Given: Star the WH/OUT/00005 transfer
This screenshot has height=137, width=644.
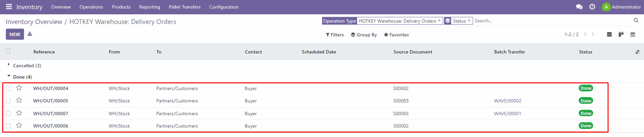Looking at the screenshot, I should (x=19, y=100).
